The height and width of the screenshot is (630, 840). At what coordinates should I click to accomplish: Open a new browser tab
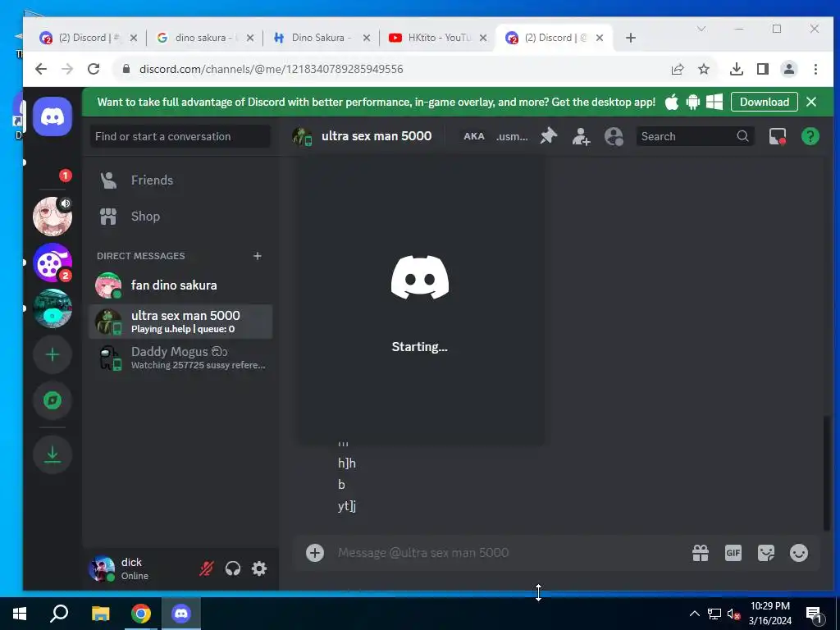pyautogui.click(x=631, y=38)
